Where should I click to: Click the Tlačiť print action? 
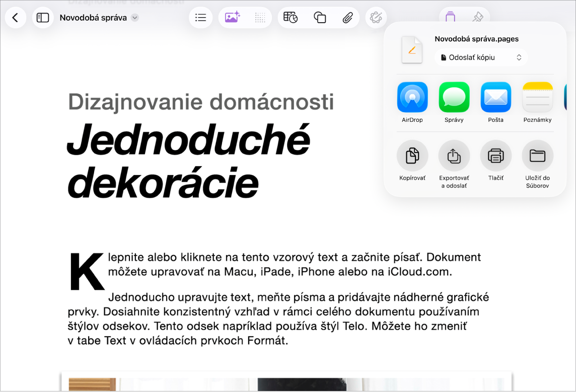click(495, 161)
